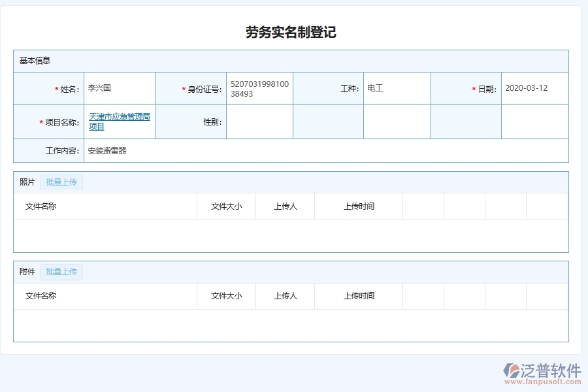Viewport: 588px width, 392px height.
Task: Click the 批量上传 button in the 照片 section
Action: pyautogui.click(x=61, y=182)
